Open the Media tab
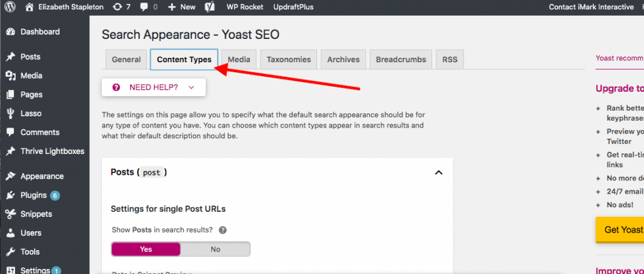 pyautogui.click(x=239, y=60)
